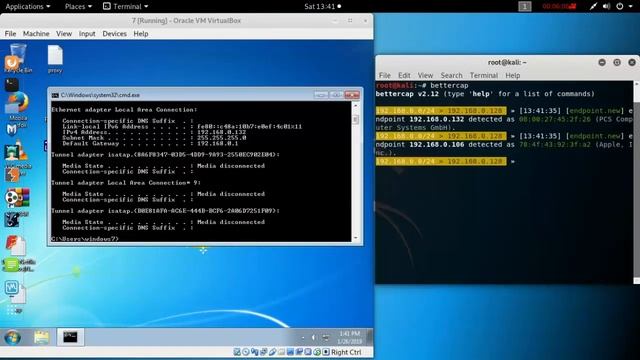
Task: Click 'Right Ctrl' host key label
Action: pos(346,352)
